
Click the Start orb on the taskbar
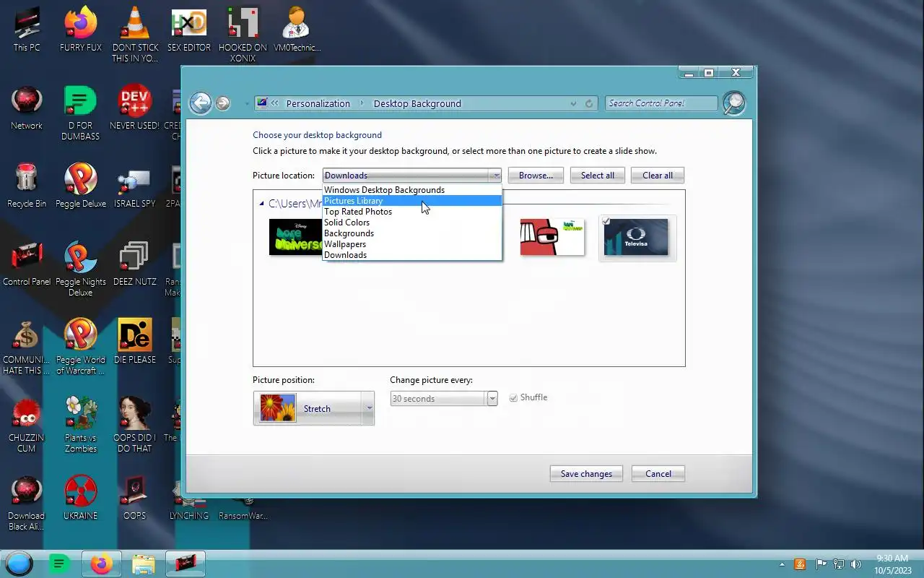click(19, 564)
